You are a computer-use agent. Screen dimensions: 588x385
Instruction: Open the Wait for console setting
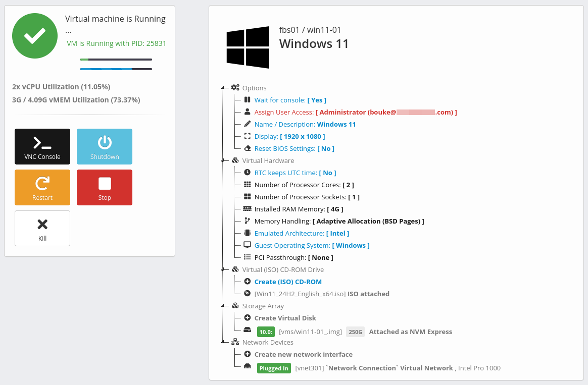[x=290, y=100]
